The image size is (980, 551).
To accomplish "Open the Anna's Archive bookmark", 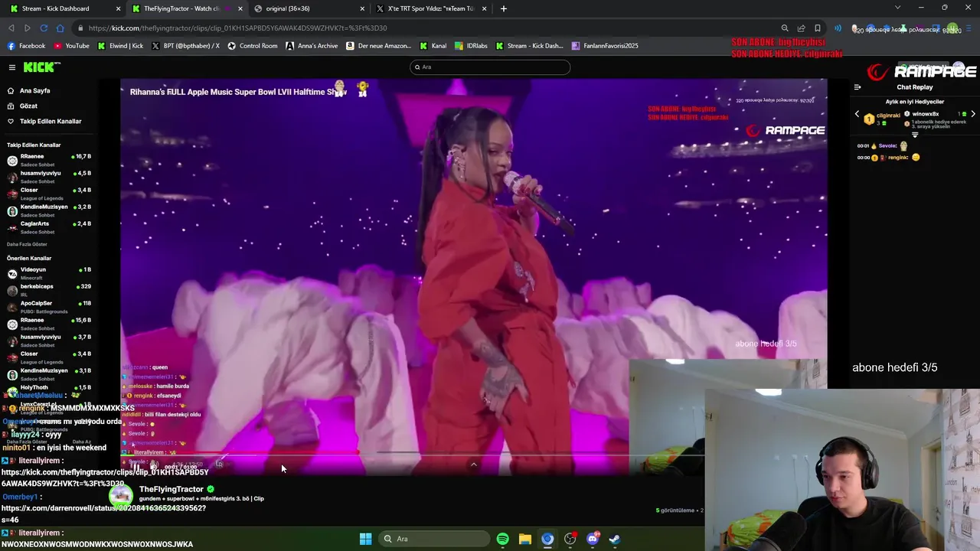I will pos(312,46).
